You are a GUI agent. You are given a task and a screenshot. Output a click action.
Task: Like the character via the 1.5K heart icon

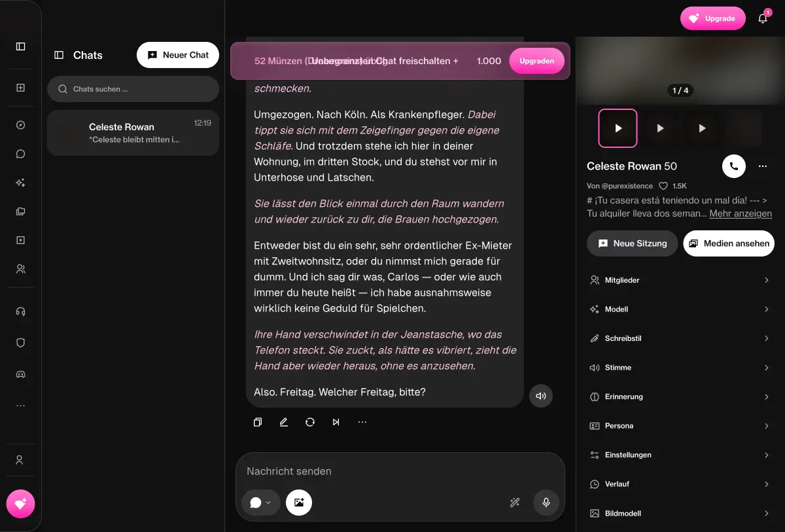pos(663,186)
